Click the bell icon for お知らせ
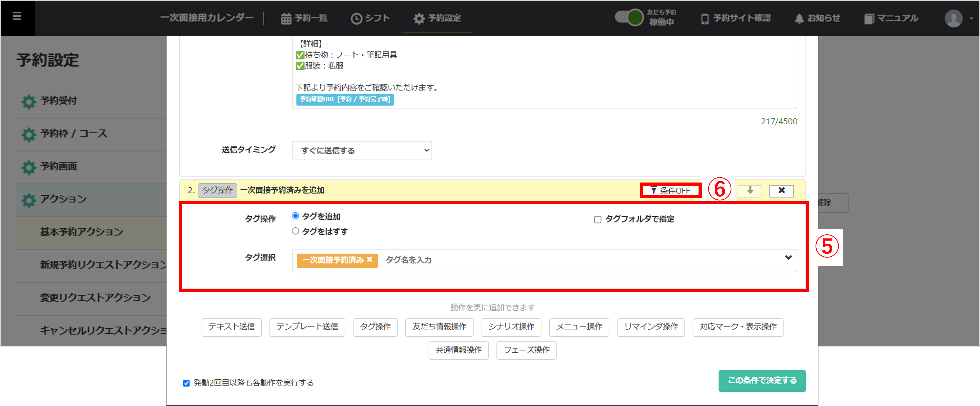 click(799, 19)
